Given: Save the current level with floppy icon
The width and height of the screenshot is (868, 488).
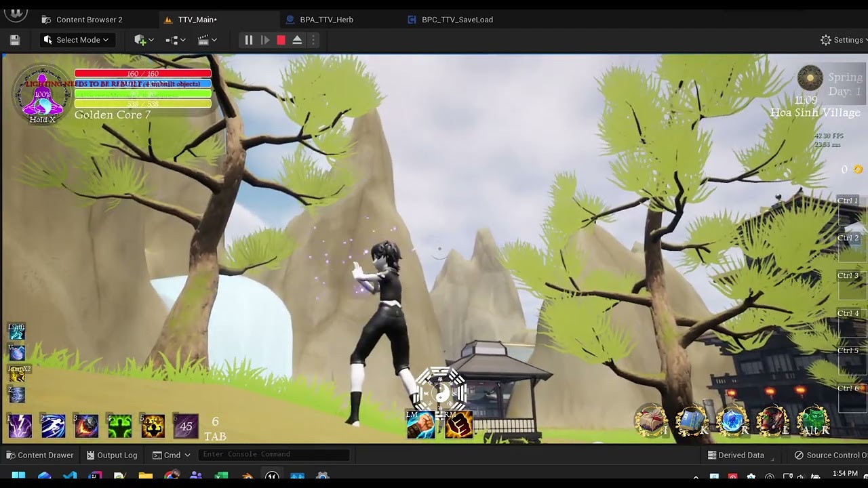Looking at the screenshot, I should 15,40.
